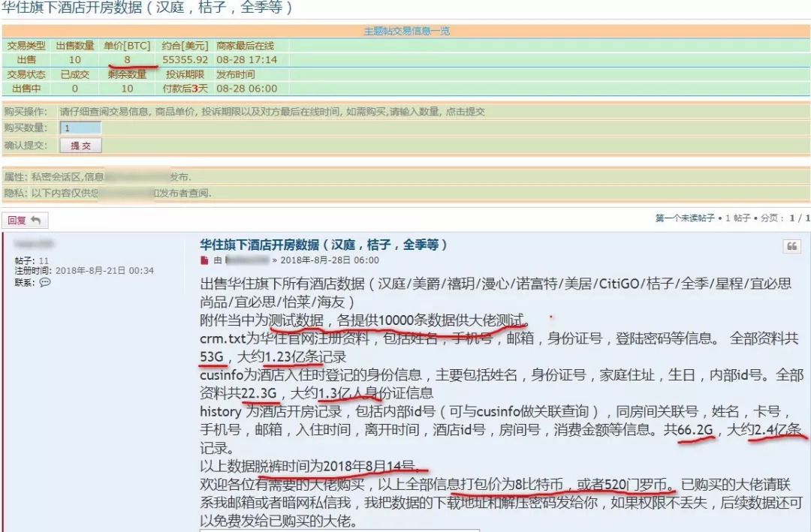Click the 回复 reply button
Viewport: 811px width, 532px height.
(22, 220)
